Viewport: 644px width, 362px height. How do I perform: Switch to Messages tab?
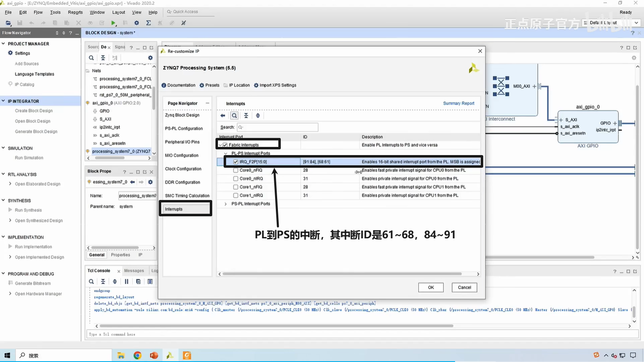click(x=134, y=271)
